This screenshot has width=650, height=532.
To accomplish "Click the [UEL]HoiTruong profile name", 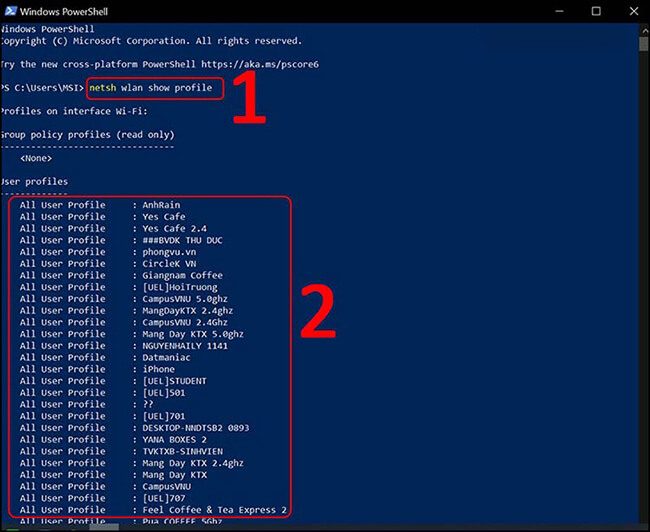I will tap(180, 287).
